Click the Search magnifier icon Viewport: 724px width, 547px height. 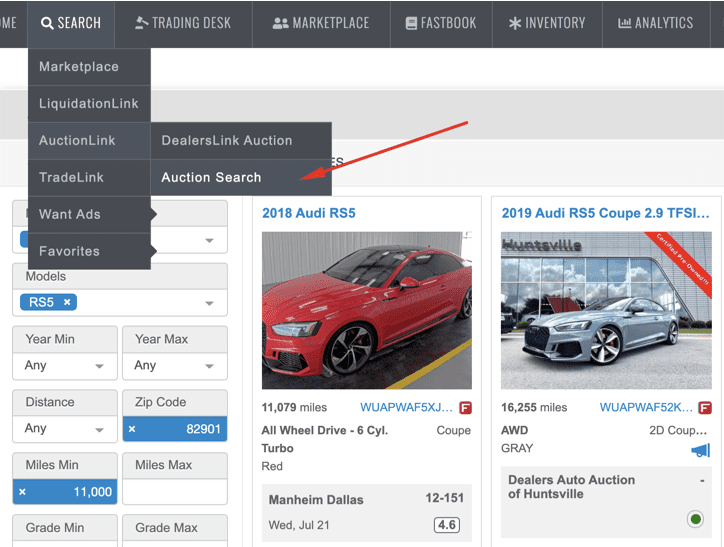point(47,23)
